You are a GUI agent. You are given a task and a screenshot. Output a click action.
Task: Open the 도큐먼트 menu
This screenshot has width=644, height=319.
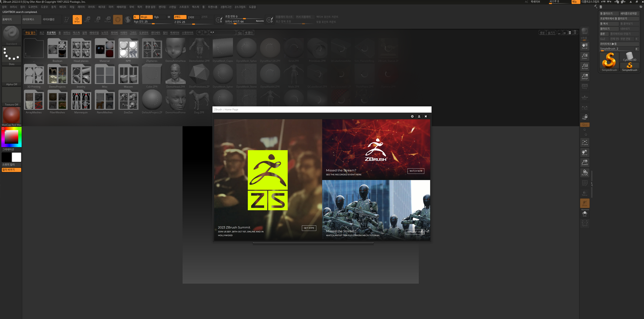pyautogui.click(x=33, y=7)
